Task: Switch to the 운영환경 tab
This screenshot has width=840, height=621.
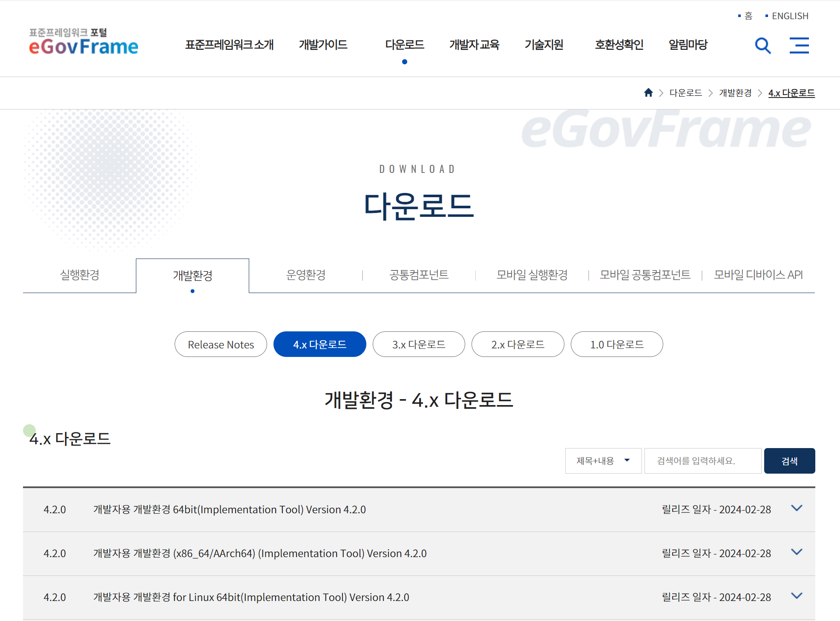Action: pos(306,275)
